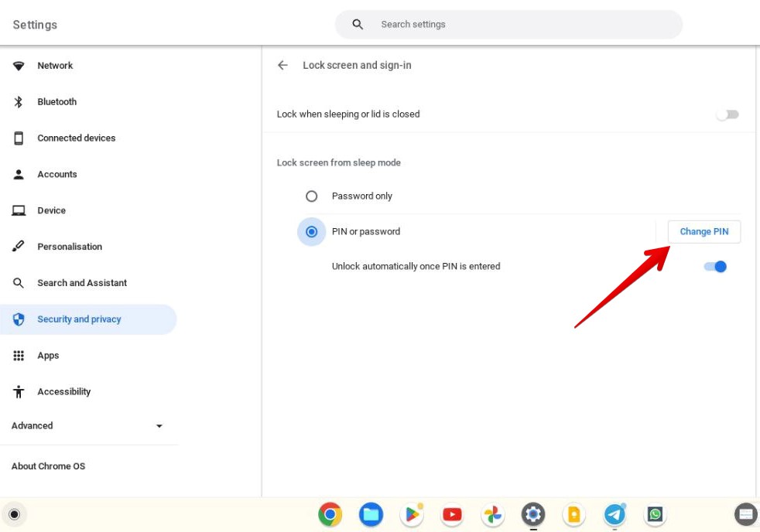The height and width of the screenshot is (532, 760).
Task: Open the Apps grid icon in sidebar
Action: (x=19, y=355)
